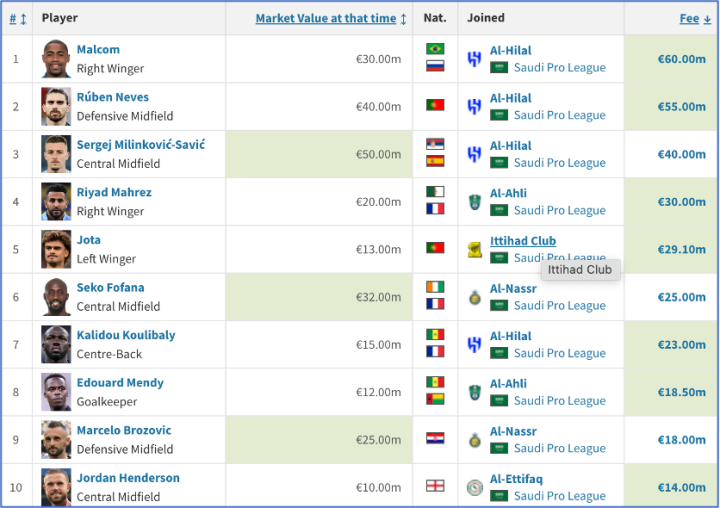Click Saudi flag beside Rúben Neves' league
This screenshot has width=720, height=508.
click(499, 115)
